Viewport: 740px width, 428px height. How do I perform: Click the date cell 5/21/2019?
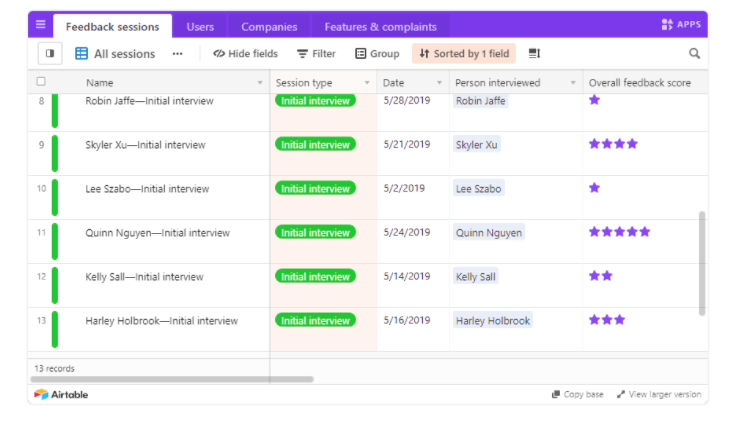click(407, 144)
